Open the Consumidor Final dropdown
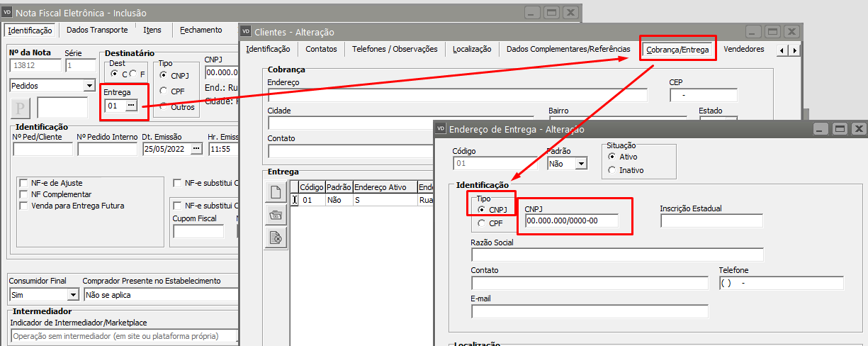The height and width of the screenshot is (346, 868). tap(72, 295)
